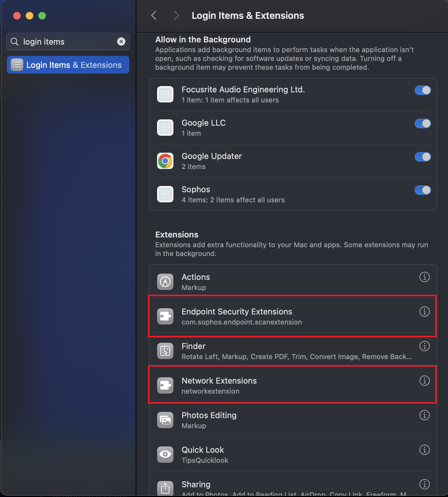Go forward using the right chevron

(x=176, y=15)
